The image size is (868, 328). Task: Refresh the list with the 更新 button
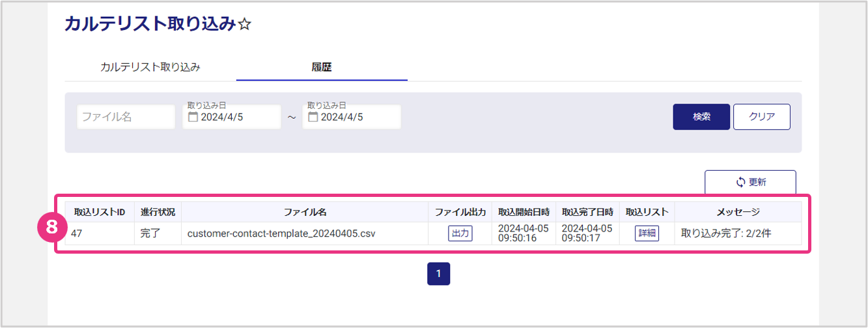tap(750, 182)
